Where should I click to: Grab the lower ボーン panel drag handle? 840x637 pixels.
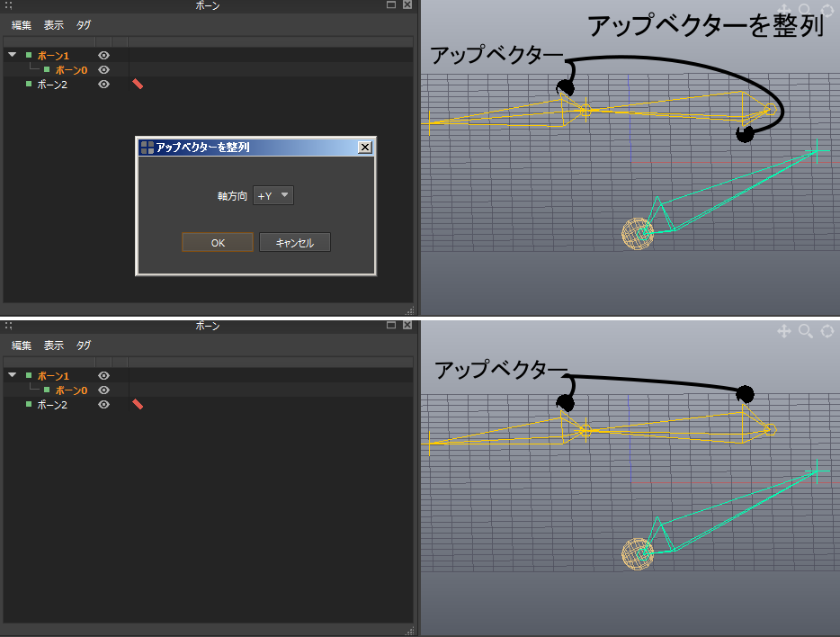click(x=8, y=326)
